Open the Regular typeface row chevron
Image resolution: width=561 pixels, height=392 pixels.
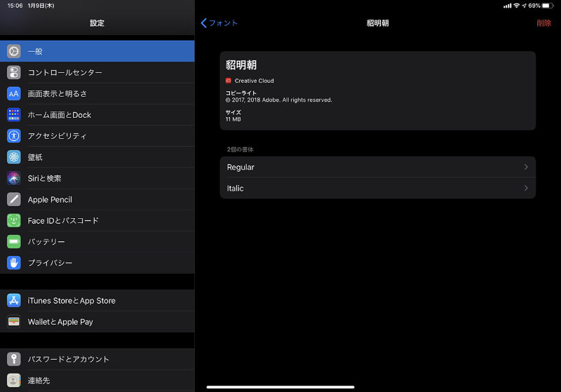526,167
